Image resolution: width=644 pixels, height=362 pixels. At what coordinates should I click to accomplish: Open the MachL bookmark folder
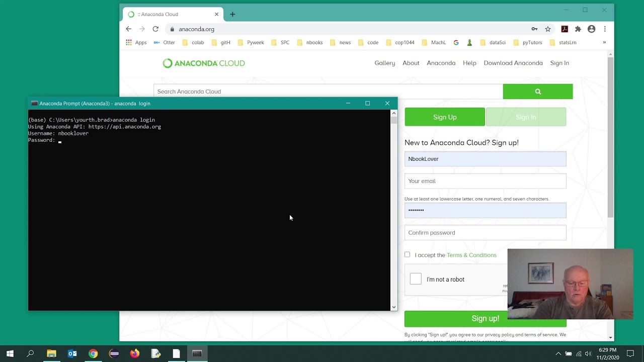click(434, 43)
